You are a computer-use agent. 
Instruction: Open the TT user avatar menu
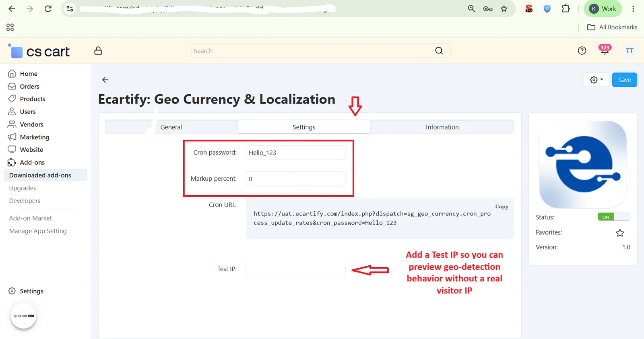click(x=630, y=51)
